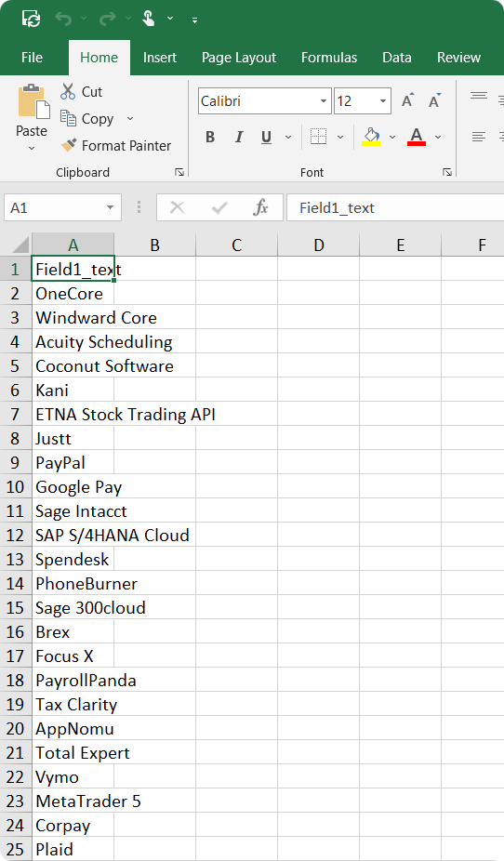Open the Review tab
This screenshot has height=861, width=504.
point(458,58)
